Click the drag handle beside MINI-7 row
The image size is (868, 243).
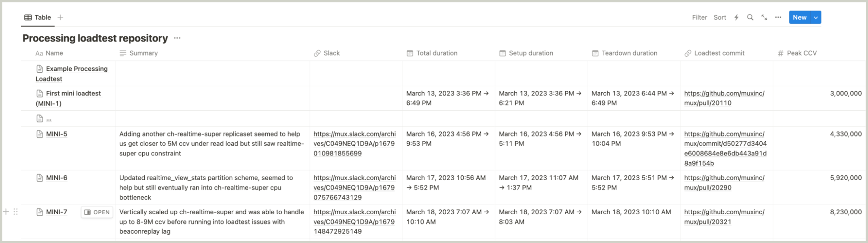16,212
